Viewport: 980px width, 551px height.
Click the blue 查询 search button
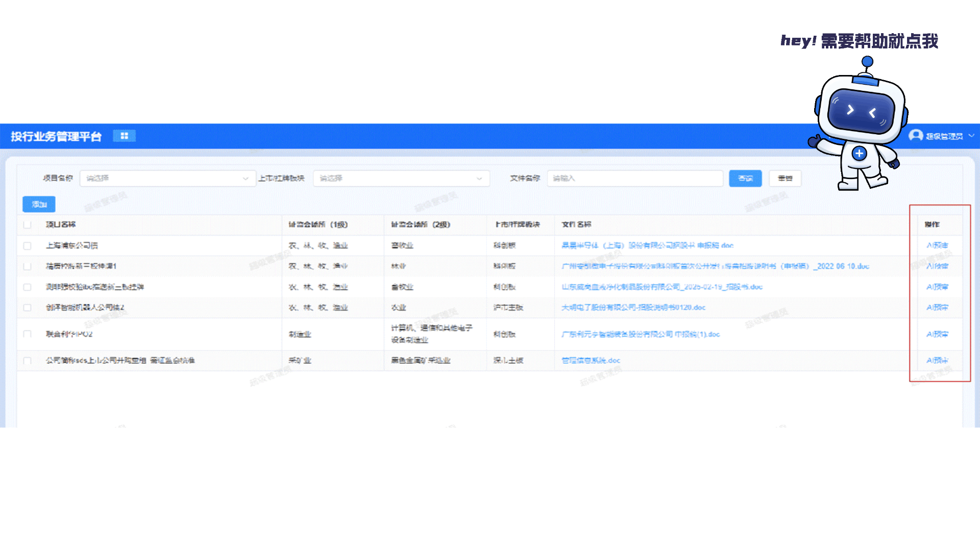pyautogui.click(x=745, y=178)
